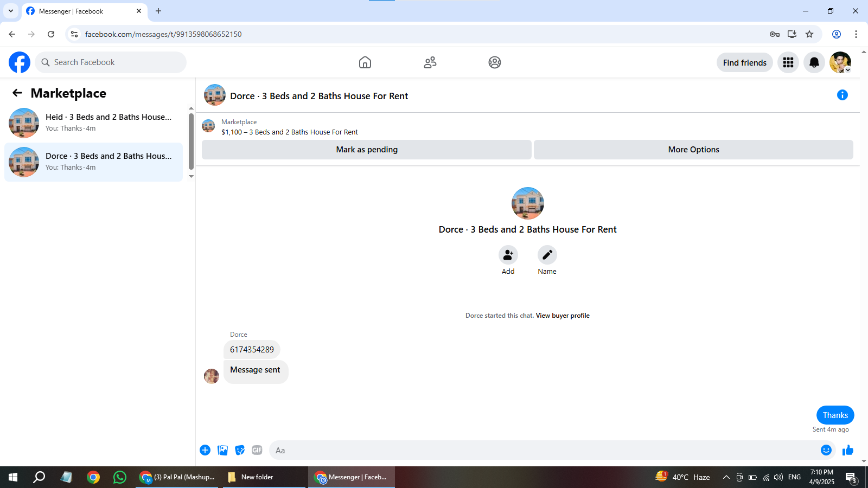This screenshot has width=868, height=488.
Task: Open WhatsApp from the taskbar
Action: [x=120, y=477]
